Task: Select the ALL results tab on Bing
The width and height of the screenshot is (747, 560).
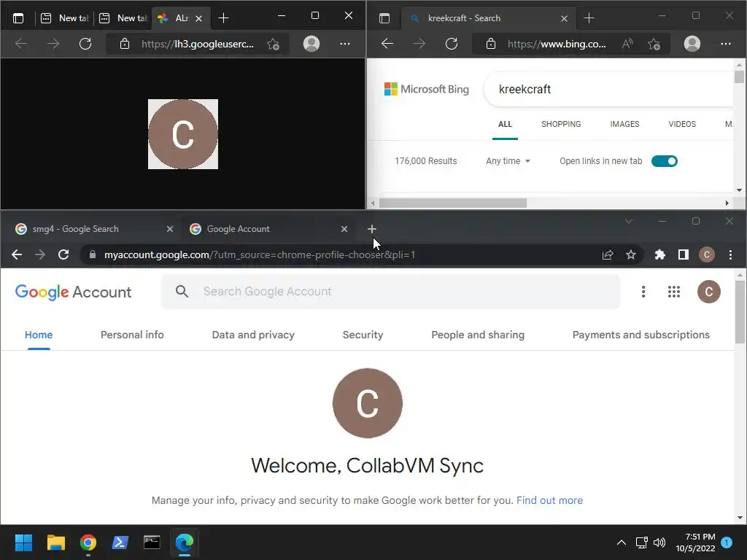Action: click(505, 124)
